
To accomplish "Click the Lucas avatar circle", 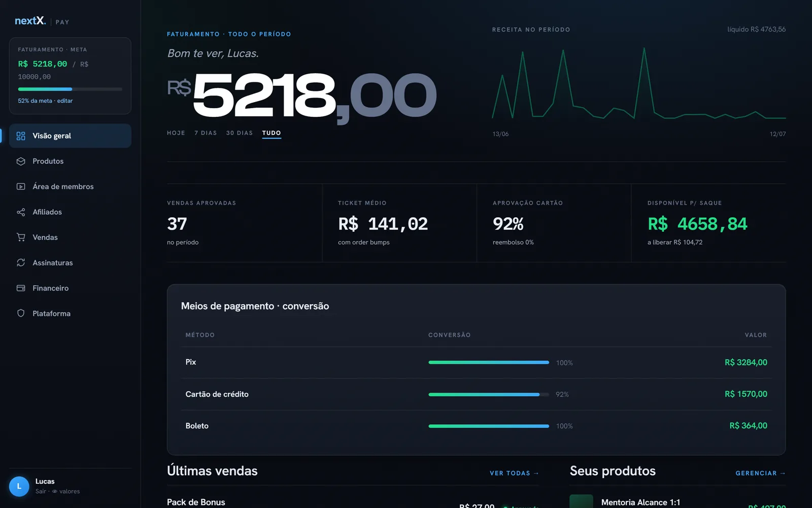I will (19, 486).
